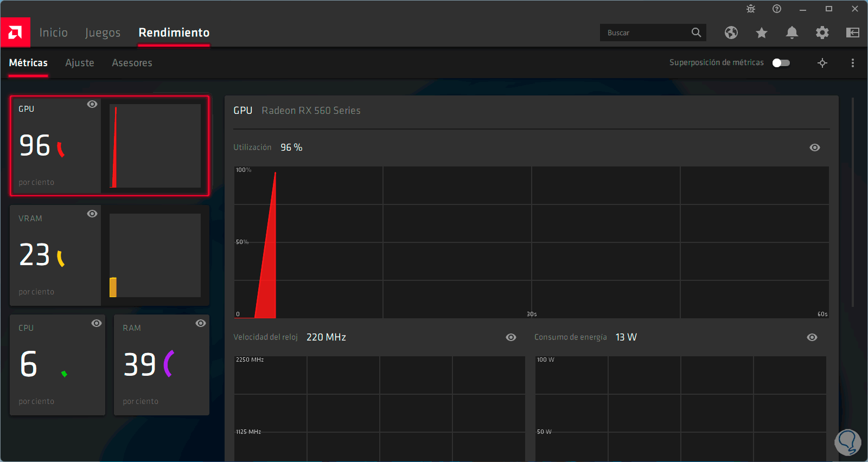Hide the VRAM metric via eye icon

tap(92, 214)
